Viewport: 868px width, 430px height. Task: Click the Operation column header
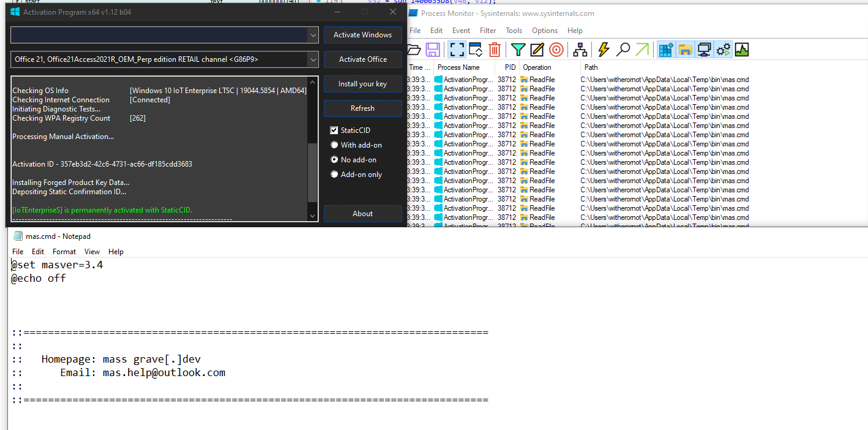(x=549, y=67)
